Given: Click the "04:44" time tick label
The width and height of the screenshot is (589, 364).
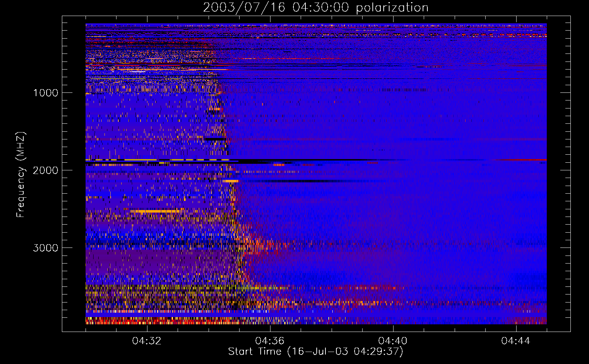Looking at the screenshot, I should coord(516,341).
